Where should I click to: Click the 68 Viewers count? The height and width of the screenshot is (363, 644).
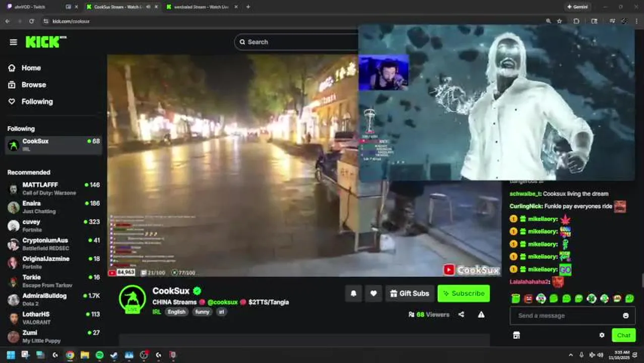click(429, 315)
